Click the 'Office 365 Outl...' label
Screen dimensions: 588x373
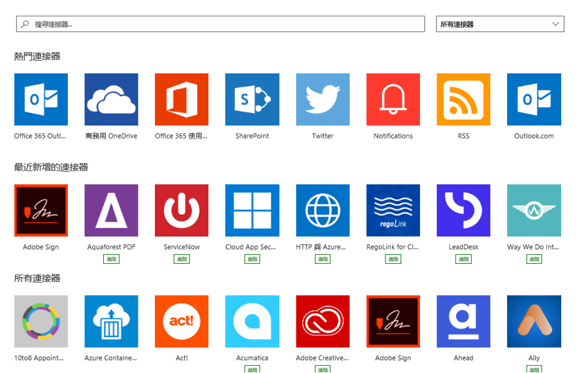coord(40,136)
